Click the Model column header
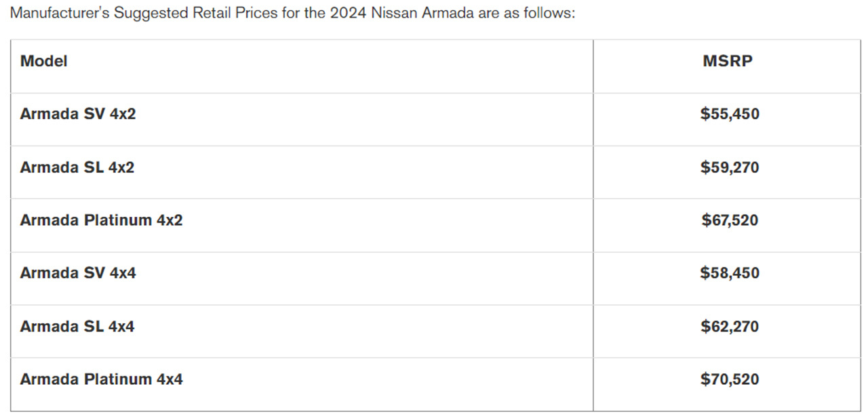868x416 pixels. pos(44,61)
